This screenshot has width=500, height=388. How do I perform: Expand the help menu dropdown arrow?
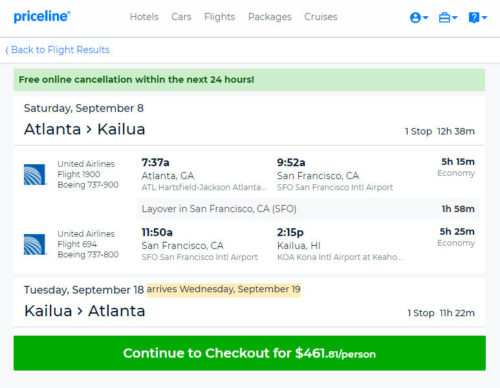point(484,17)
